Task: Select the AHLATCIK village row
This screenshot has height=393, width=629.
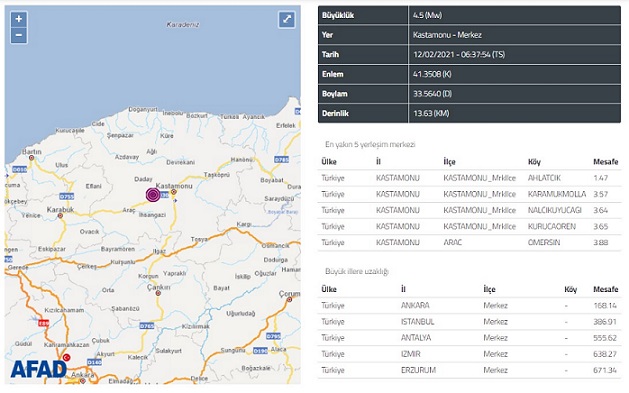Action: click(469, 178)
